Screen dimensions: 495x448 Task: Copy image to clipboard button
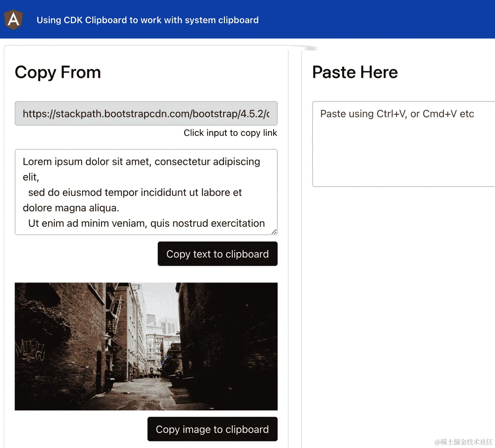coord(213,429)
